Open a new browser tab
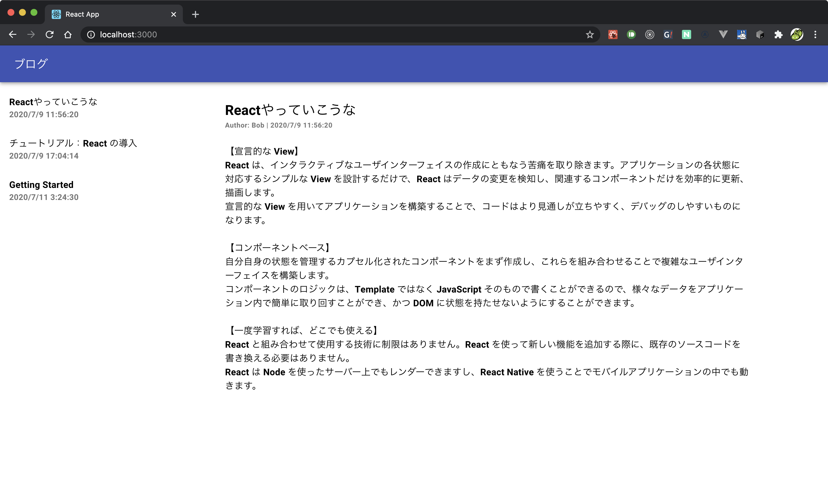This screenshot has width=828, height=504. pos(195,14)
